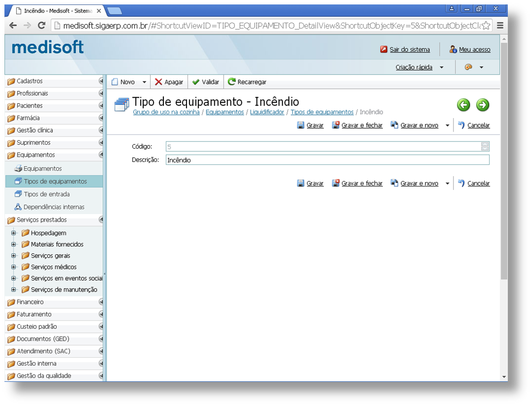Open lower Gravar e novo dropdown arrow
This screenshot has height=406, width=532.
[447, 184]
